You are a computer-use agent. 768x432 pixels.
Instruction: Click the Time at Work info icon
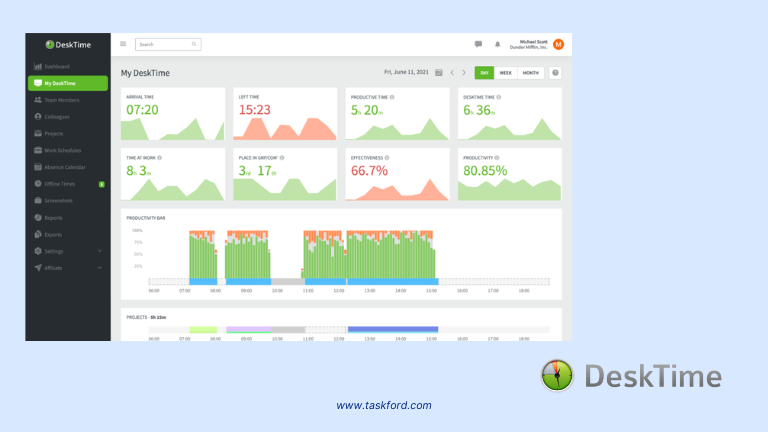[160, 158]
